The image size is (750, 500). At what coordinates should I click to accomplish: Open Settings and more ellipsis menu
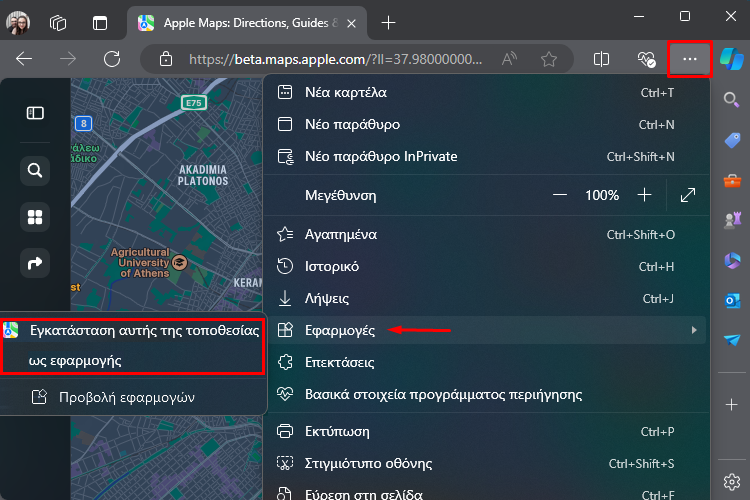coord(690,59)
